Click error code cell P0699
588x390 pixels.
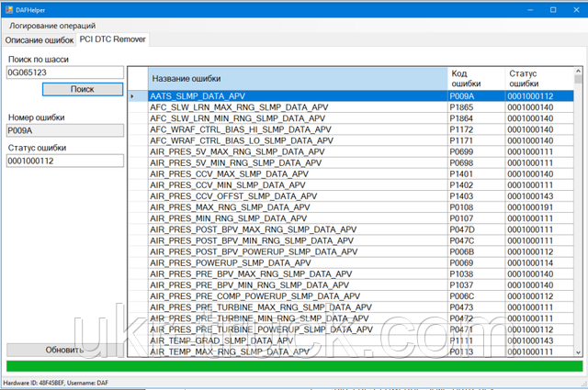(476, 151)
